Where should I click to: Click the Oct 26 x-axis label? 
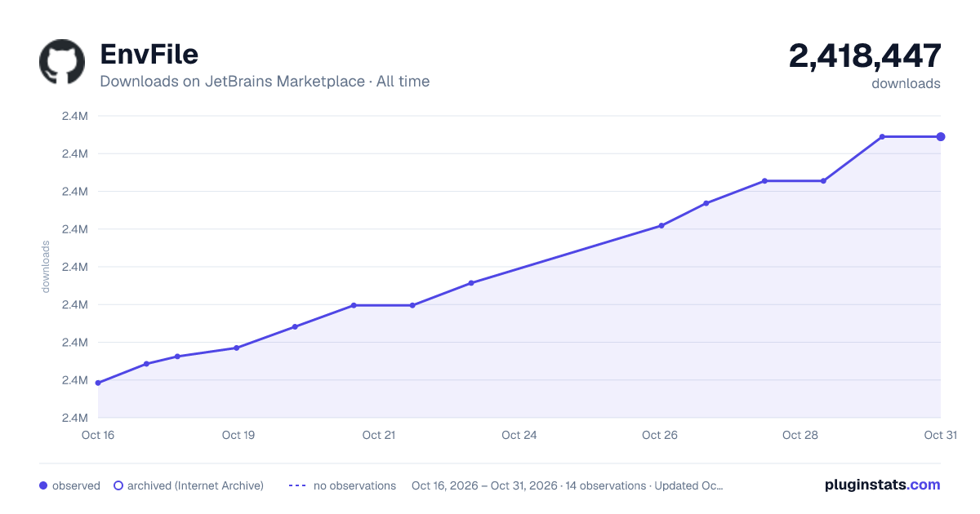click(x=660, y=435)
